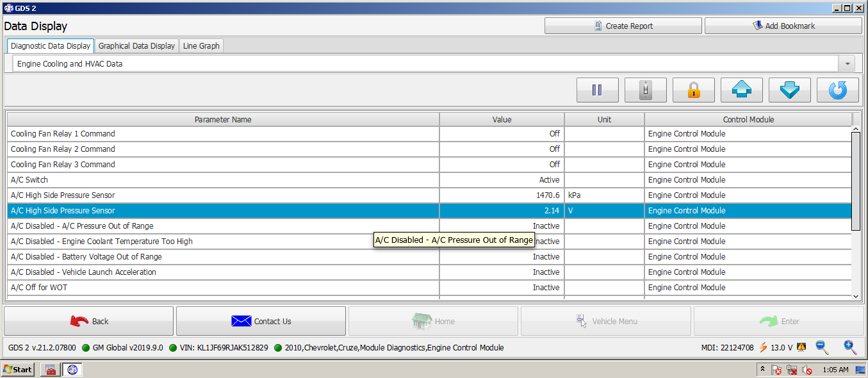The width and height of the screenshot is (868, 378).
Task: Click the blue refresh circular arrow icon
Action: click(x=837, y=90)
